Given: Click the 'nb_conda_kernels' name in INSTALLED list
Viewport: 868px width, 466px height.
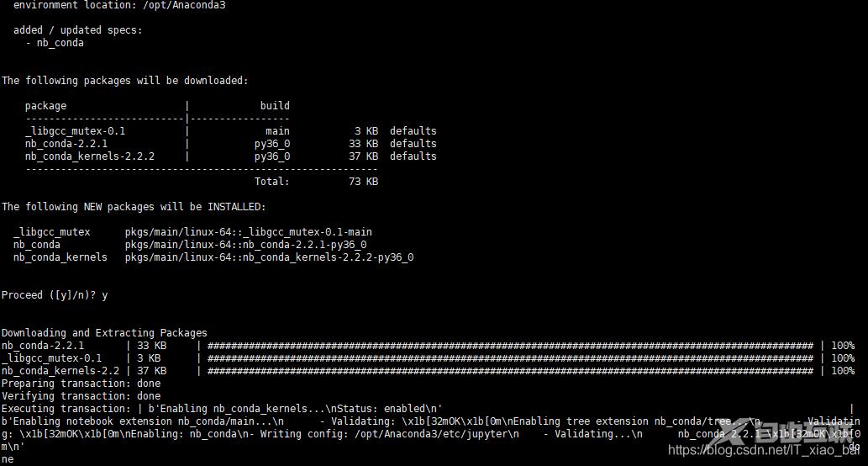Looking at the screenshot, I should pos(60,257).
